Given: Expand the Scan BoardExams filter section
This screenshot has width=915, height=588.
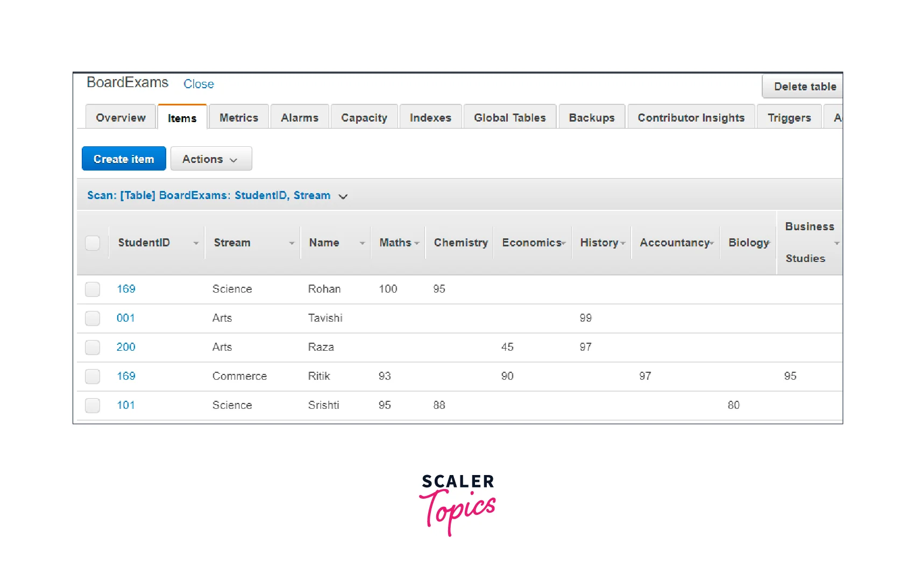Looking at the screenshot, I should 343,196.
